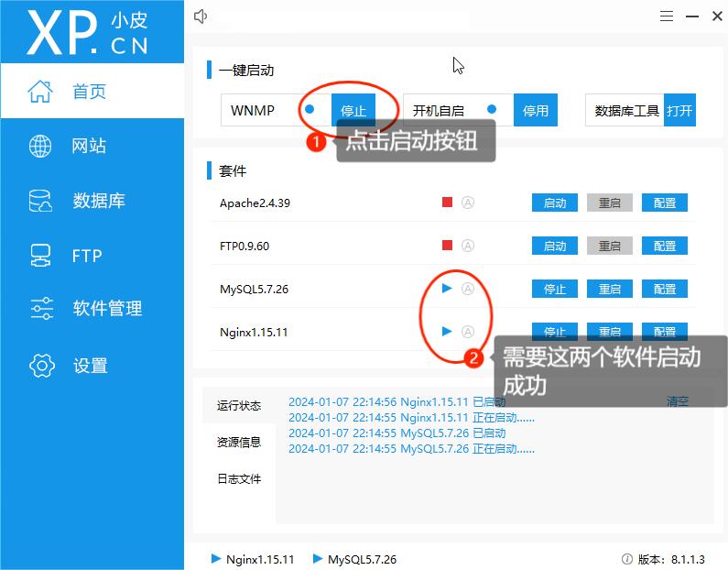Open the 数据库 database section
Screen dimensions: 728x570
[x=92, y=201]
